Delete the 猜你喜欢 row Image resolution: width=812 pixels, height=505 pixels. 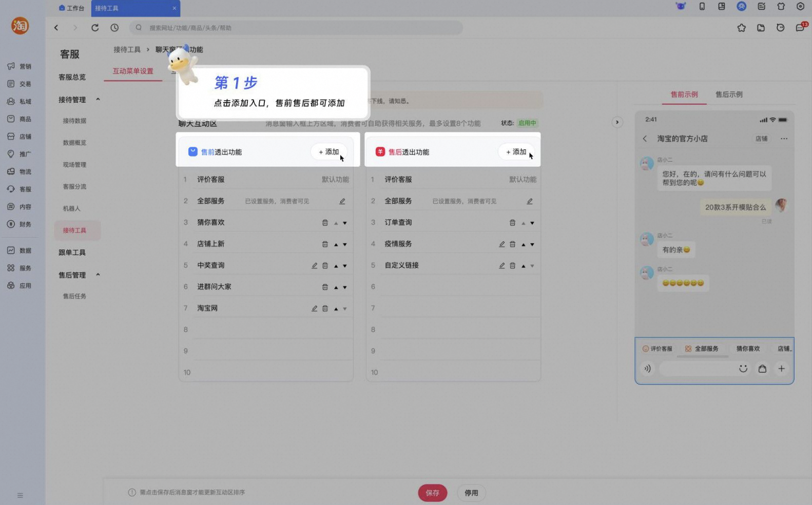pos(325,223)
